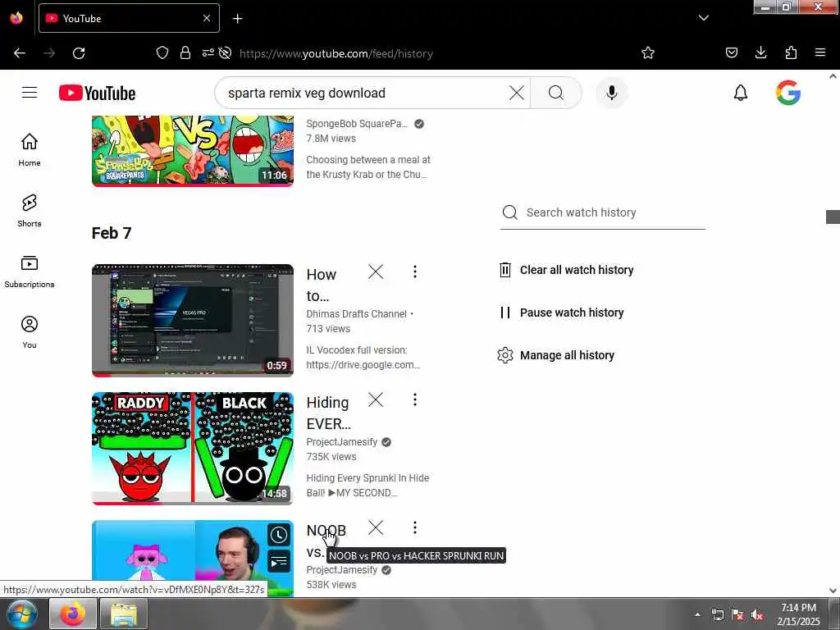Open ProjectJamesify channel under Hiding video
The image size is (840, 630).
point(342,442)
